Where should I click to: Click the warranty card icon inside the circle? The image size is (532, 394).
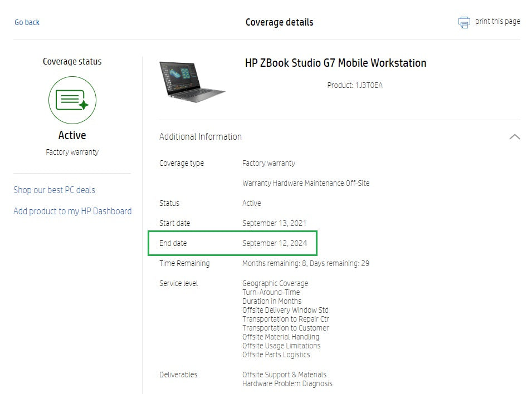click(72, 100)
